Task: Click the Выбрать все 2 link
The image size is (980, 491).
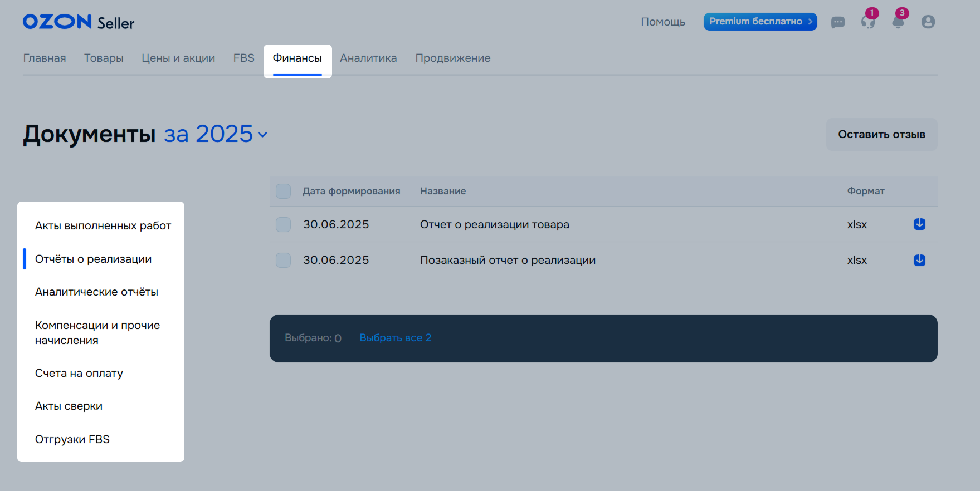Action: tap(396, 338)
